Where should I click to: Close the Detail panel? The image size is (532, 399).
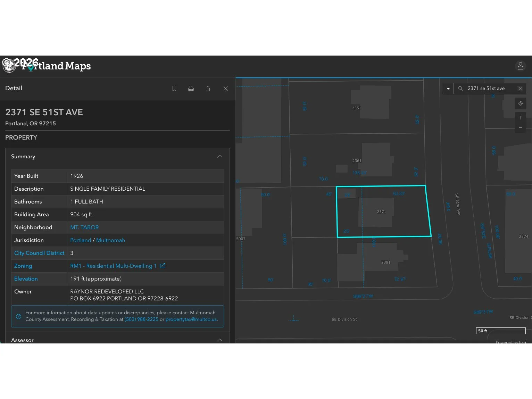point(226,89)
